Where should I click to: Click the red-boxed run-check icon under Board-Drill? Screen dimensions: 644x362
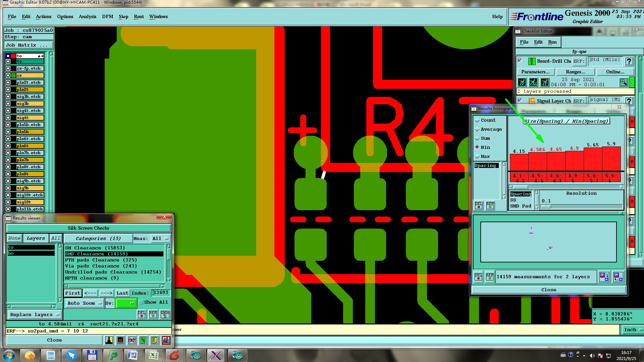545,82
